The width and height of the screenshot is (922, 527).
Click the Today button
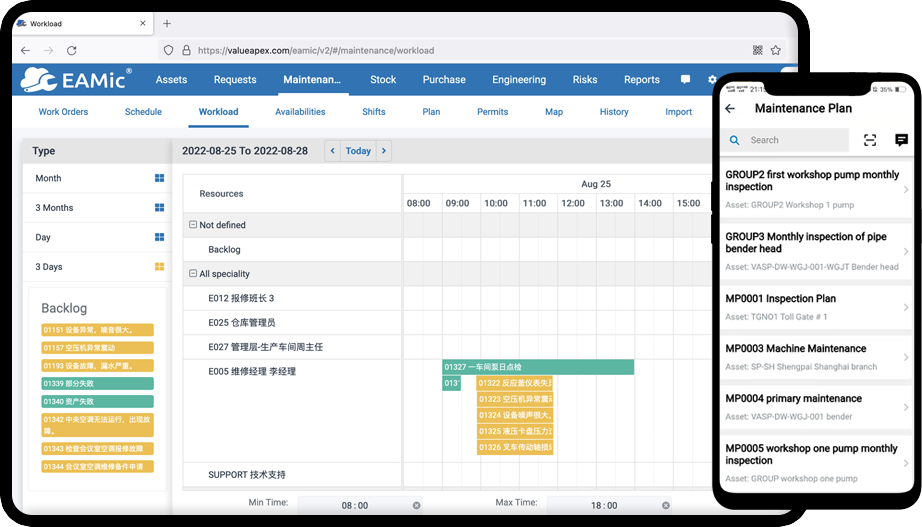(x=358, y=151)
